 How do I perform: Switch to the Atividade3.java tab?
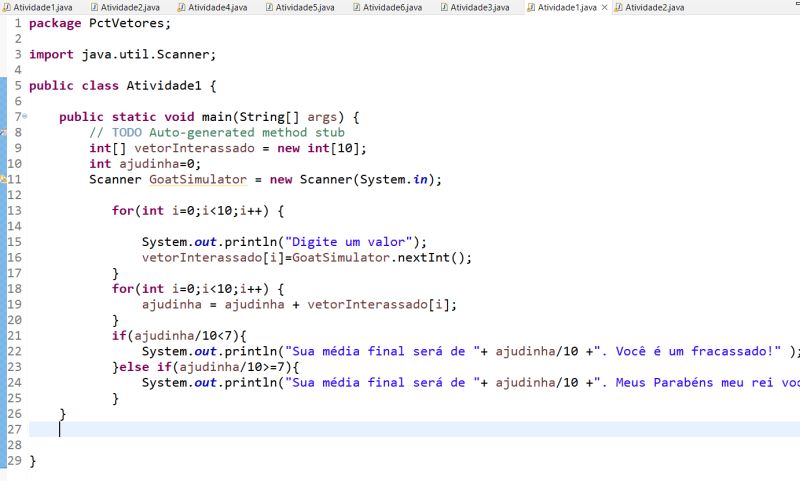coord(474,7)
